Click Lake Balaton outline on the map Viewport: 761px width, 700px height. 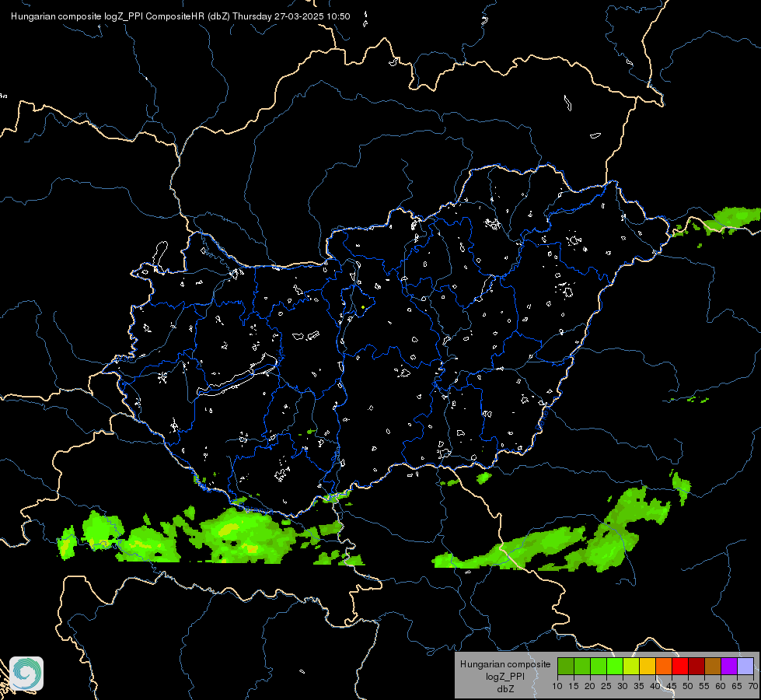point(238,376)
